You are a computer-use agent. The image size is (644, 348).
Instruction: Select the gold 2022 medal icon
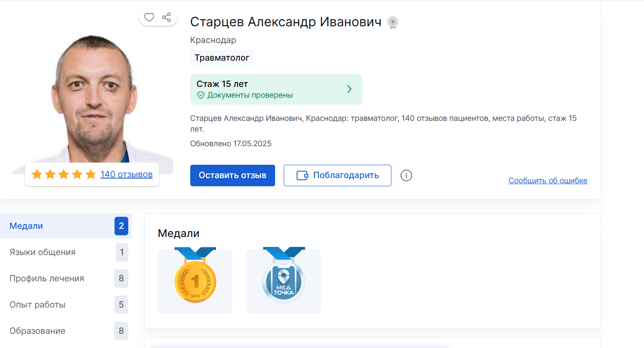195,281
